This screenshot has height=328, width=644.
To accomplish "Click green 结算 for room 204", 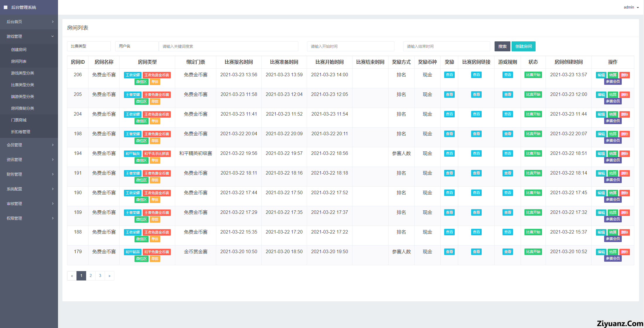I will pos(613,114).
